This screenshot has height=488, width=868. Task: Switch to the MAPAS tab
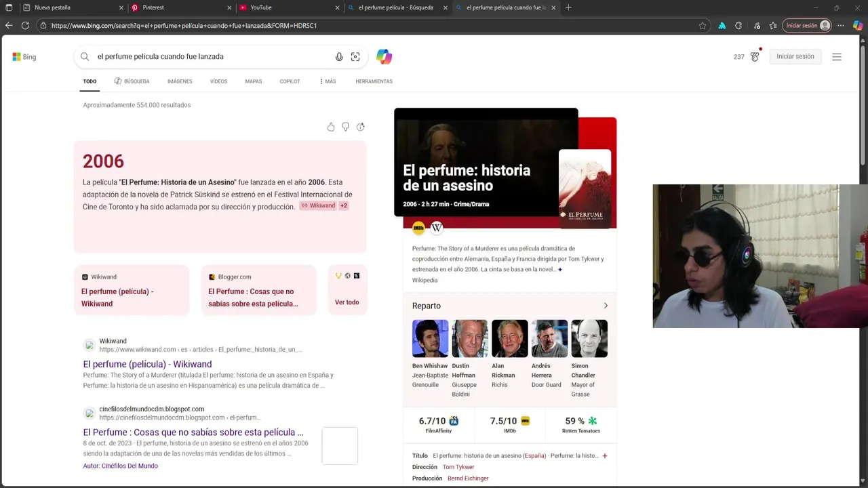click(254, 81)
